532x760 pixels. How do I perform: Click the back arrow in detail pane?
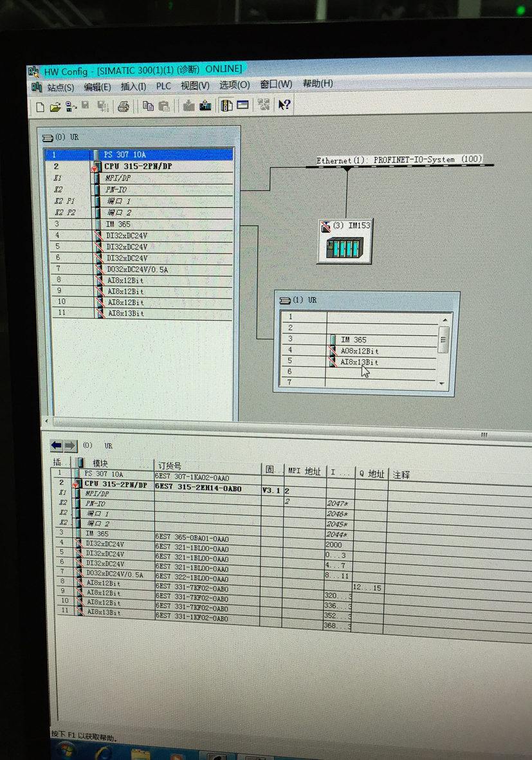pyautogui.click(x=57, y=445)
